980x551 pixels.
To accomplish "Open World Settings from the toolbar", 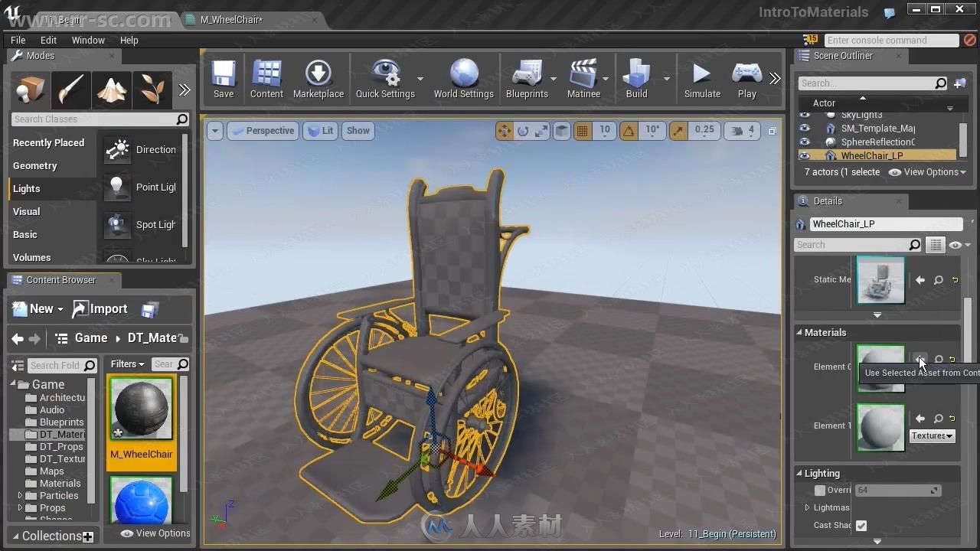I will click(464, 80).
